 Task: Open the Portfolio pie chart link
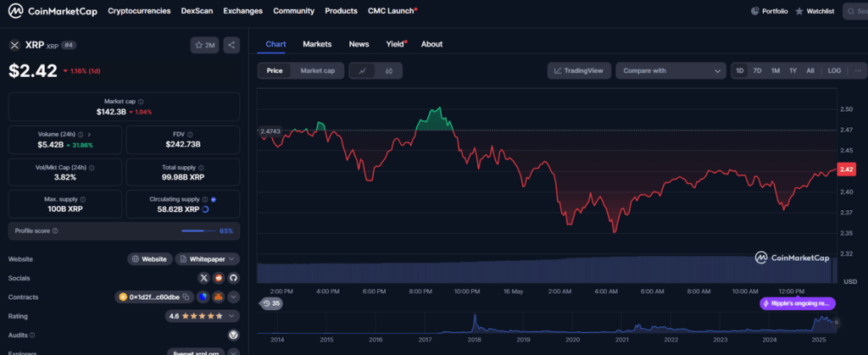(x=770, y=11)
